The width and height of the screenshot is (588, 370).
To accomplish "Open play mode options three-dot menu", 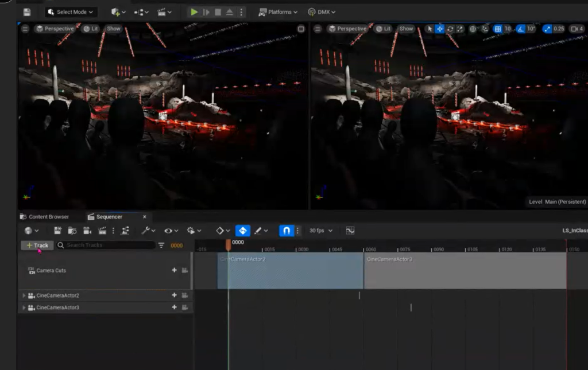I will pos(241,12).
